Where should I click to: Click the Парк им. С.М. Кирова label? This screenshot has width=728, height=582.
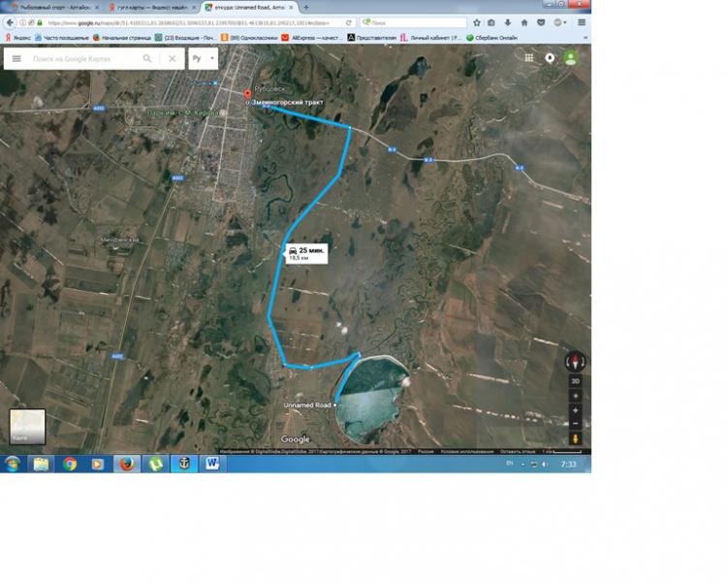point(183,113)
